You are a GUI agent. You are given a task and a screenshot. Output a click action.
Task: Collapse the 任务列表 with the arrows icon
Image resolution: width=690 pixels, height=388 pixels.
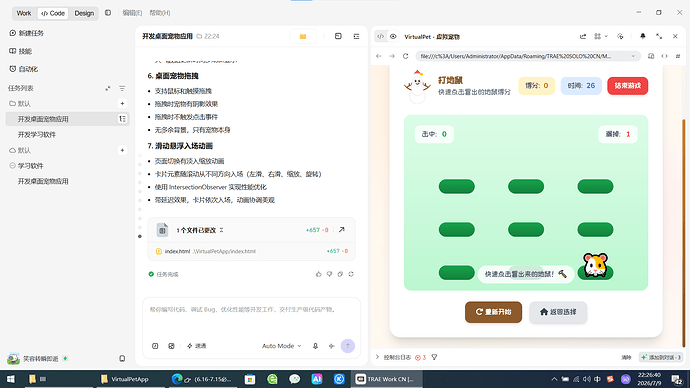[108, 88]
